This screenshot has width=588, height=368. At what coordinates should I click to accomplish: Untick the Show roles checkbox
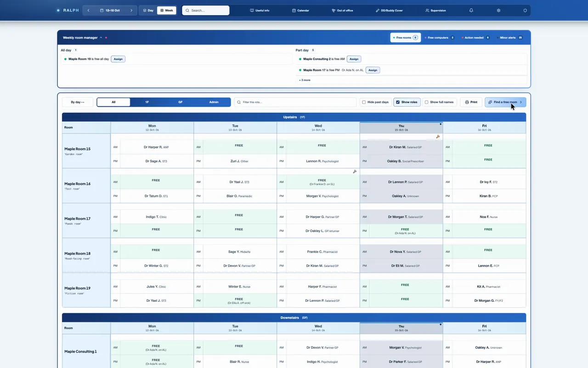tap(398, 102)
